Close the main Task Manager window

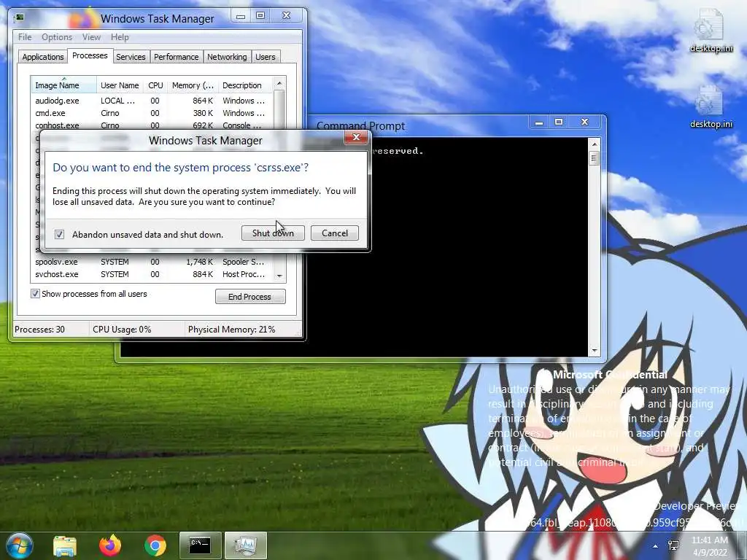286,16
